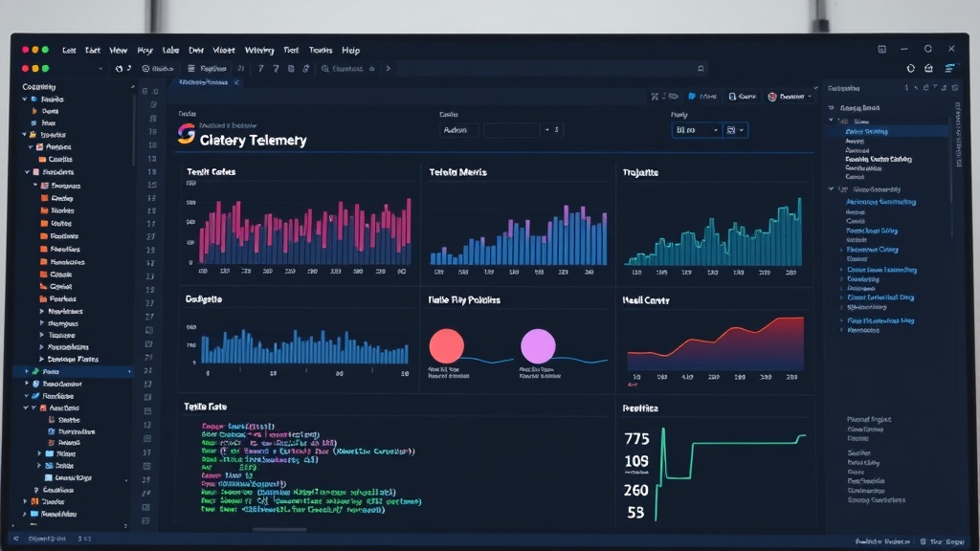Collapse the topmost folder arrow in the left tree

coord(25,99)
